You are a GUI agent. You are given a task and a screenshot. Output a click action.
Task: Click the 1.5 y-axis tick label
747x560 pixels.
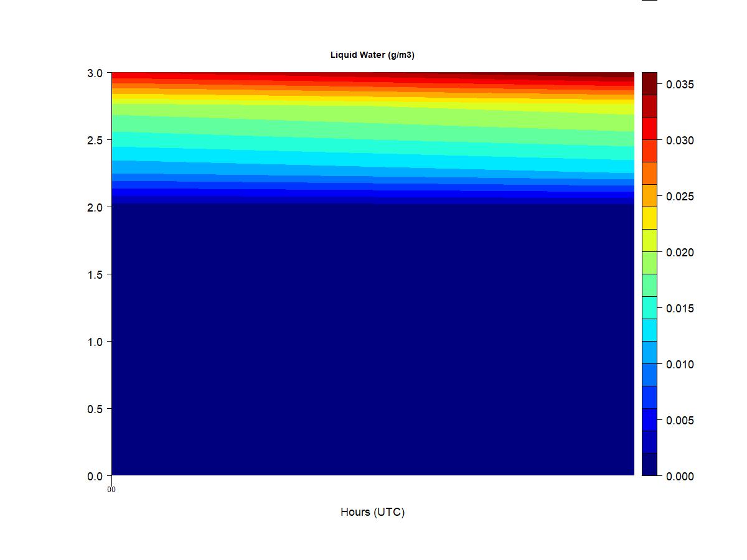95,274
